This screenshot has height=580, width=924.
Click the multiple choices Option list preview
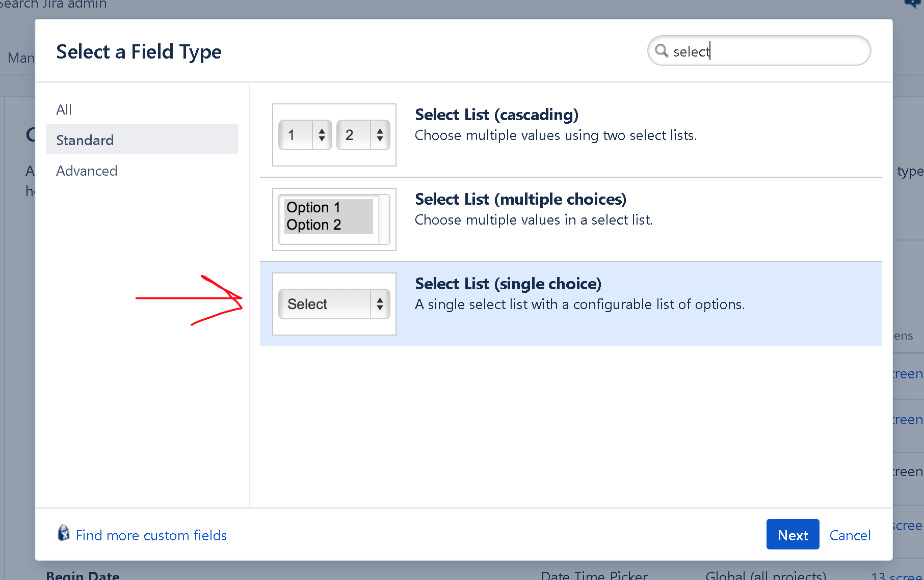coord(334,219)
